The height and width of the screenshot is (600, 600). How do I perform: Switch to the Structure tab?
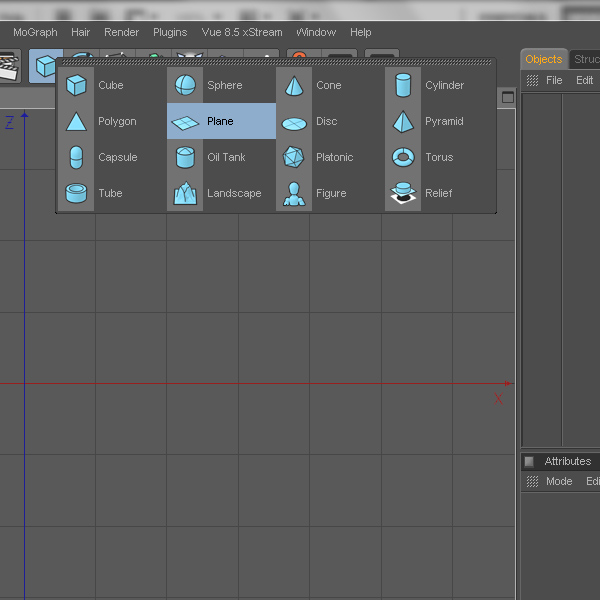(x=585, y=59)
